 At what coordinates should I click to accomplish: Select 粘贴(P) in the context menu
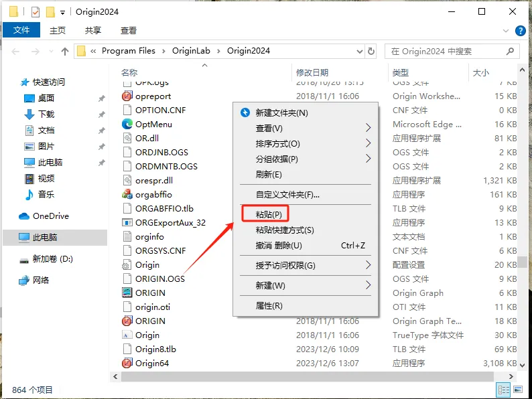(306, 214)
